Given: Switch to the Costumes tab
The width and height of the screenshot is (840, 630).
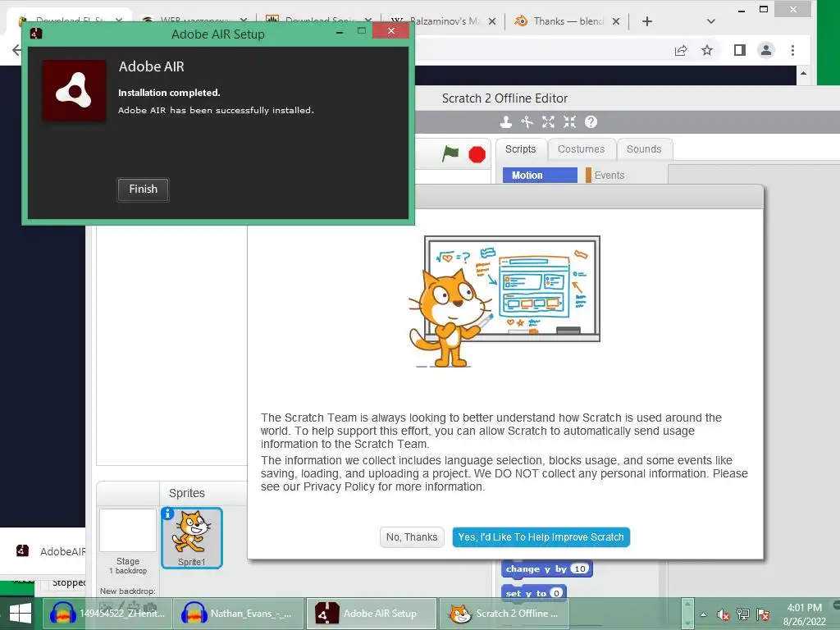Looking at the screenshot, I should pos(582,149).
